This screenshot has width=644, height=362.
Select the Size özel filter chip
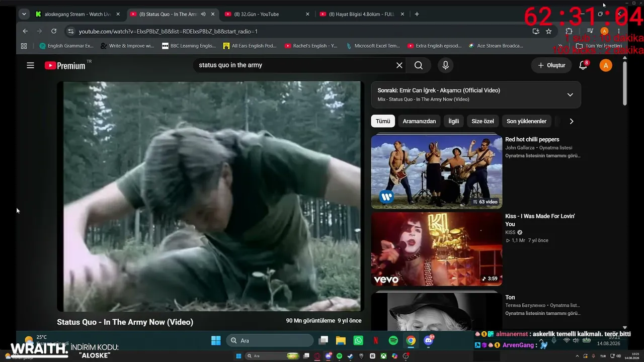pyautogui.click(x=483, y=121)
